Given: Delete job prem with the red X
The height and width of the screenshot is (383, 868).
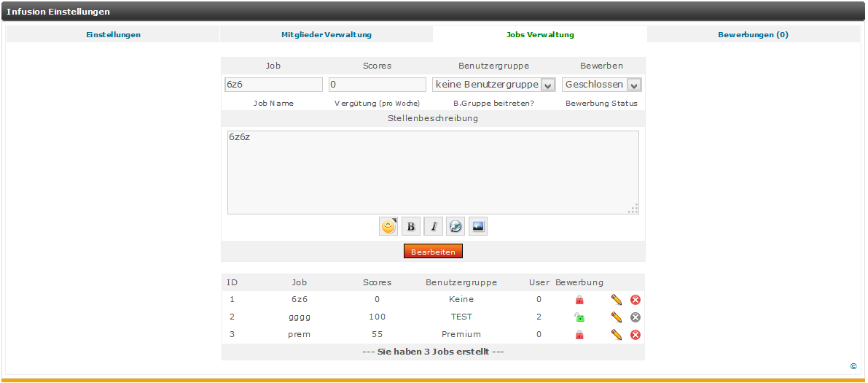Looking at the screenshot, I should click(636, 335).
